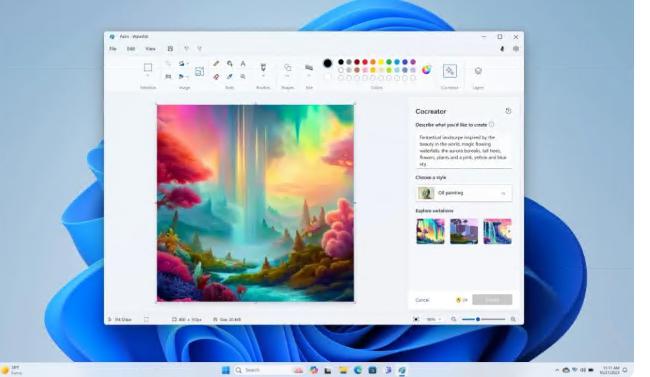650x377 pixels.
Task: Open the Oil painting style dropdown
Action: (x=464, y=193)
